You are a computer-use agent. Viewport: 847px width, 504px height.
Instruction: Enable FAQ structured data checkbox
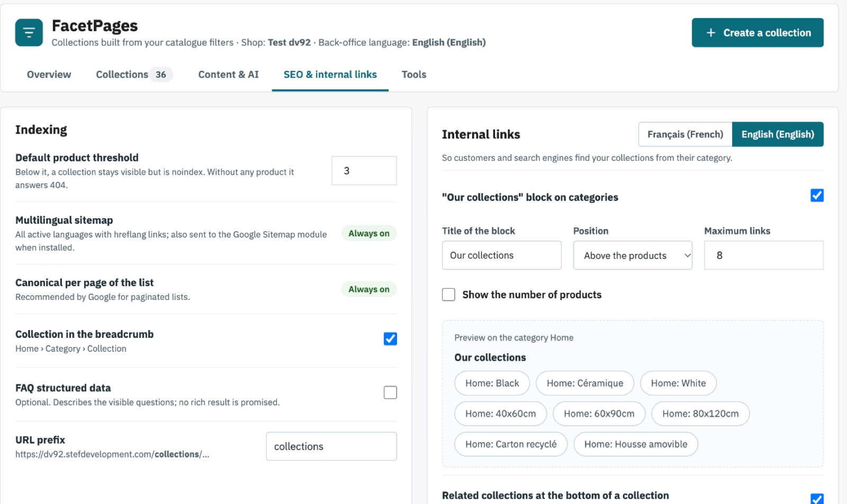coord(390,392)
